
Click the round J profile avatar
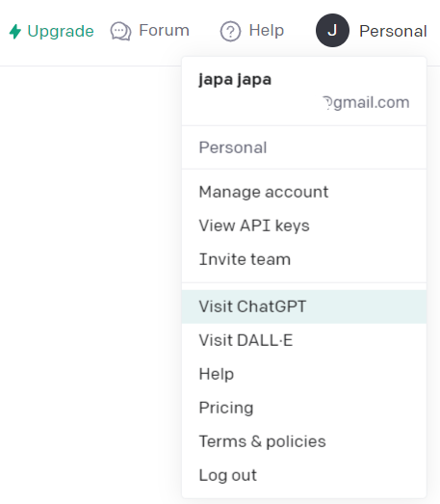coord(332,31)
